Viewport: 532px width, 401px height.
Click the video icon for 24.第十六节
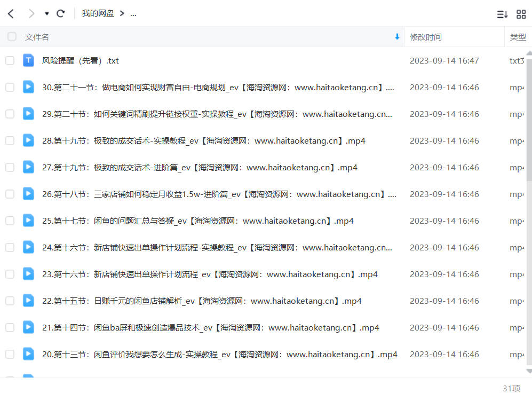coord(28,247)
